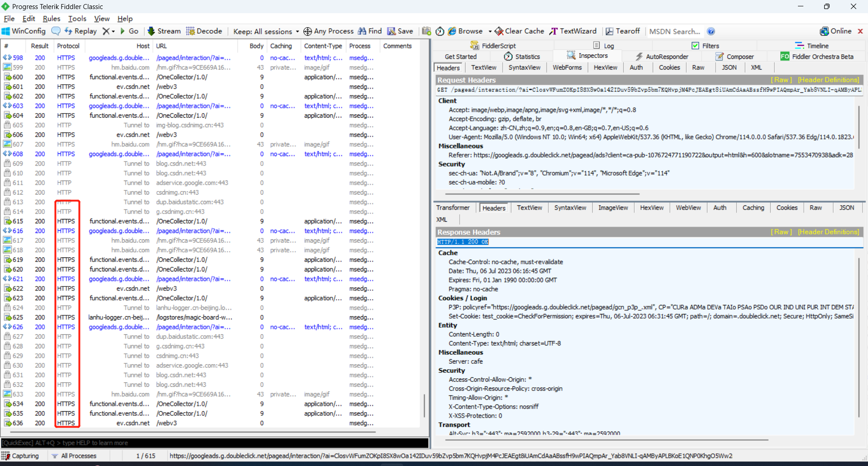Expand the Remove (X) dropdown arrow

(113, 31)
